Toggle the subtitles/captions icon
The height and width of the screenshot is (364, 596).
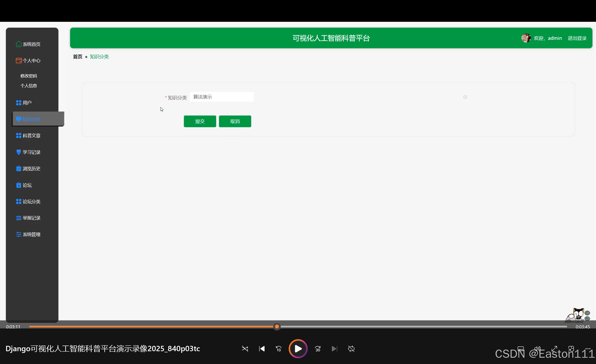[520, 349]
